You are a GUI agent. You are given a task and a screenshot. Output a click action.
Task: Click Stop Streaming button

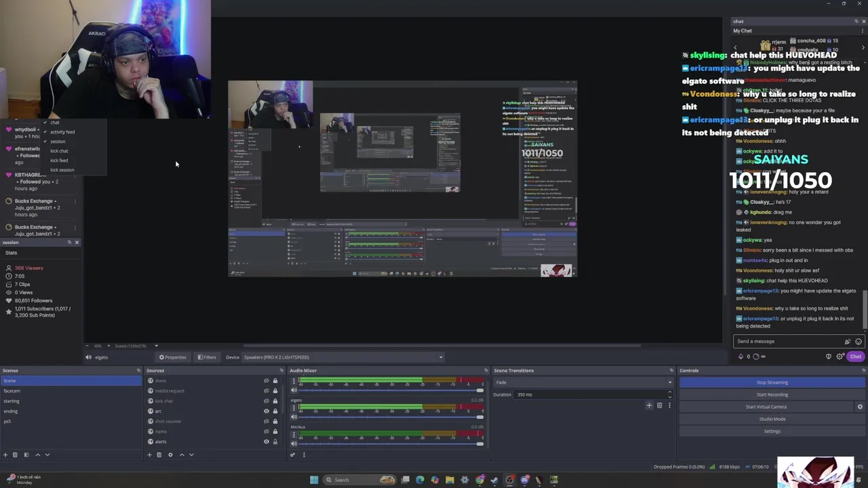coord(772,382)
